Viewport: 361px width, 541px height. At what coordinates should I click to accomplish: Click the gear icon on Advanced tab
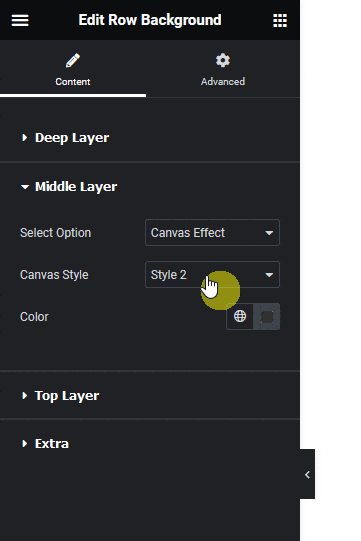pyautogui.click(x=223, y=60)
